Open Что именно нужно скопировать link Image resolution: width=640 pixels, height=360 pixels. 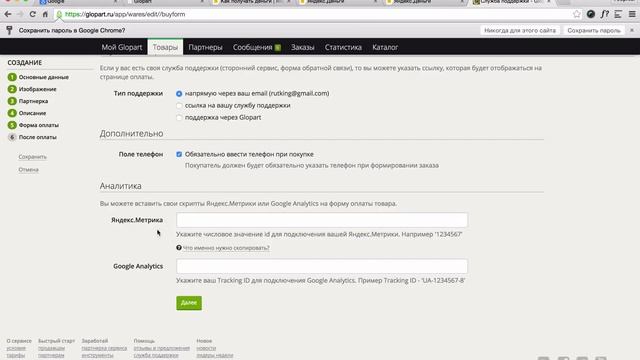226,248
